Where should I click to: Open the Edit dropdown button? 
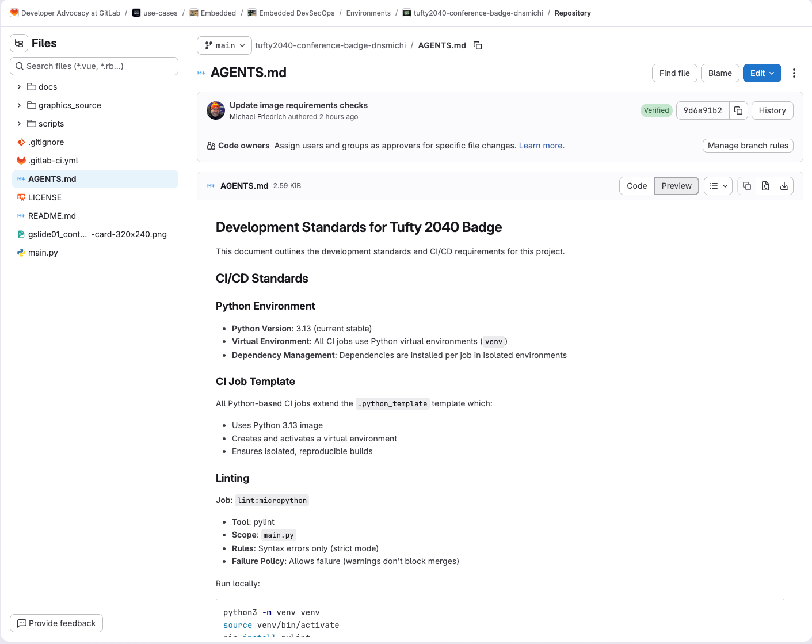[x=761, y=73]
